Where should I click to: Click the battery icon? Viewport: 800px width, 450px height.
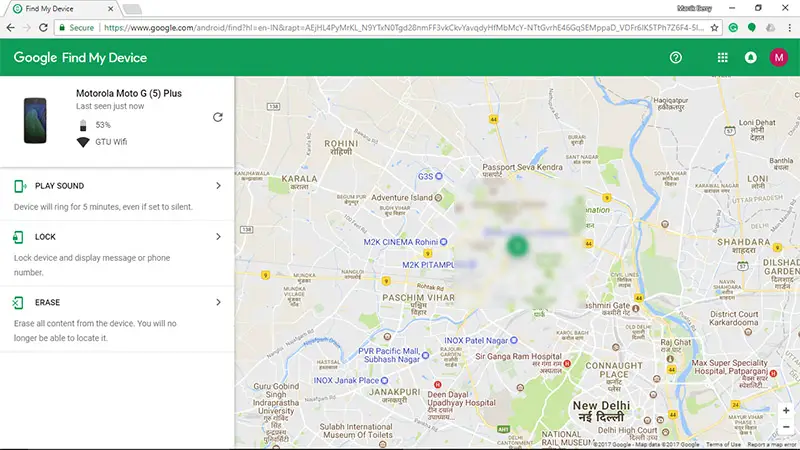coord(83,125)
